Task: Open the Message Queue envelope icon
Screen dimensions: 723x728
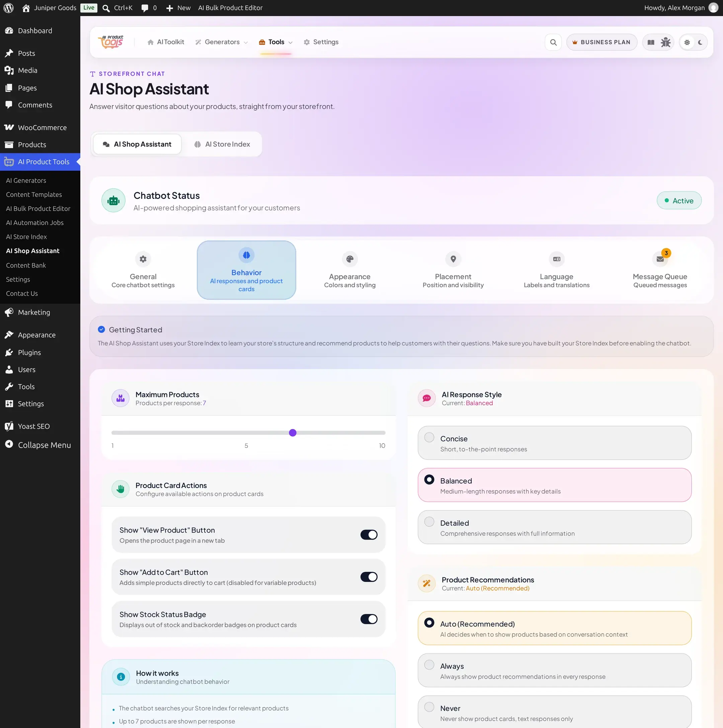Action: pyautogui.click(x=660, y=259)
